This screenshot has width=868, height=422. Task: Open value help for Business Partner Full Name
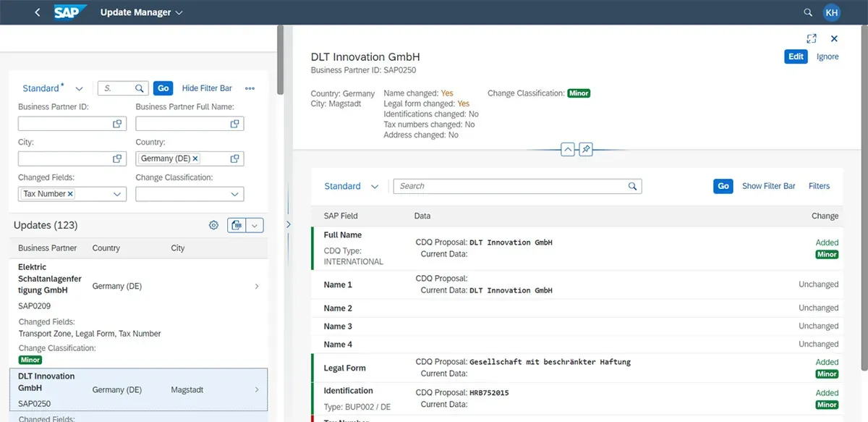coord(234,124)
